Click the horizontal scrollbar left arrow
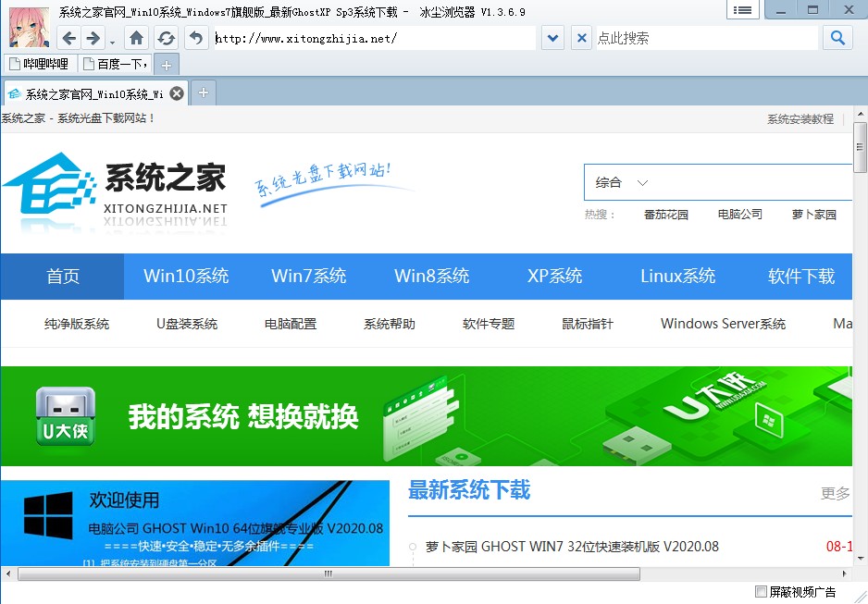The image size is (868, 604). coord(8,573)
